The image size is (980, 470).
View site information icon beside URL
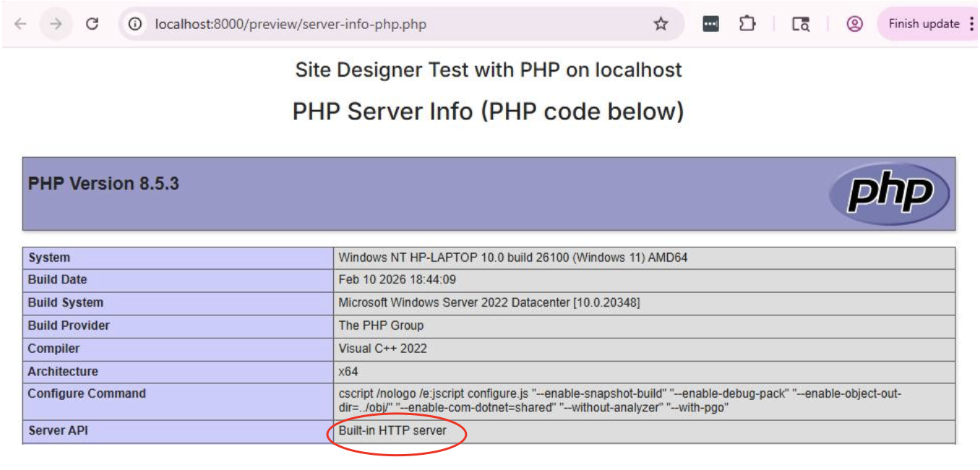tap(134, 24)
